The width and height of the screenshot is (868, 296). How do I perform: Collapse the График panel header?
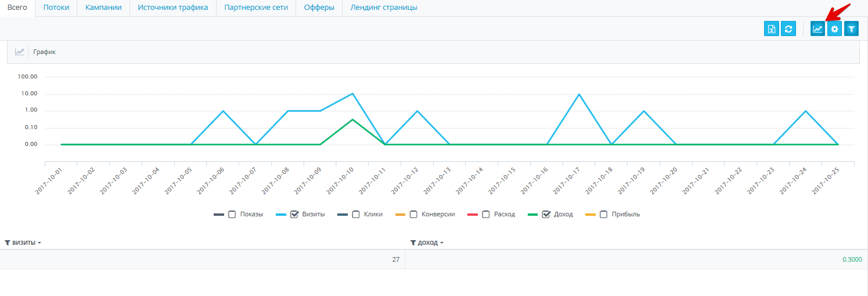[x=433, y=52]
